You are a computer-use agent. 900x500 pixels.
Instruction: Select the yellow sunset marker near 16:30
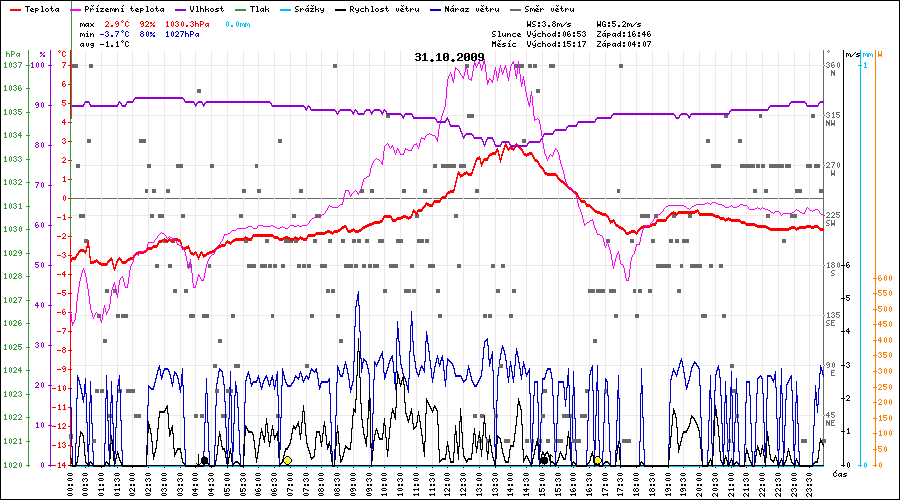[598, 461]
